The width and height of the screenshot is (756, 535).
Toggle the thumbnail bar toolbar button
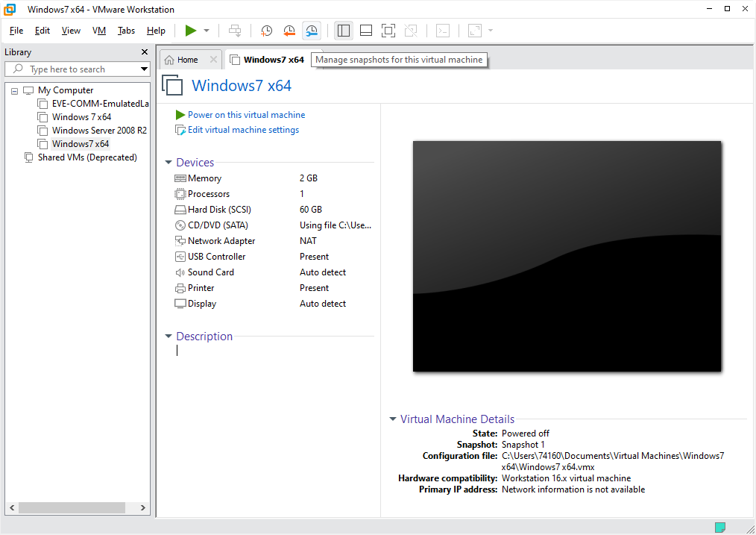click(366, 31)
